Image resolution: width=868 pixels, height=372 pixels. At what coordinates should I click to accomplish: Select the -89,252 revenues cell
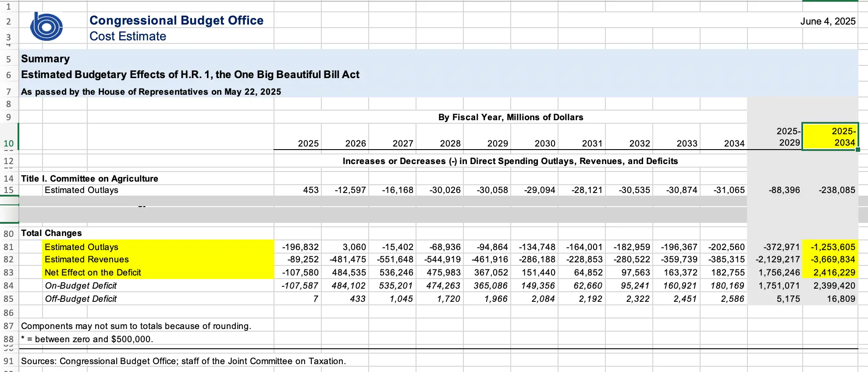303,259
